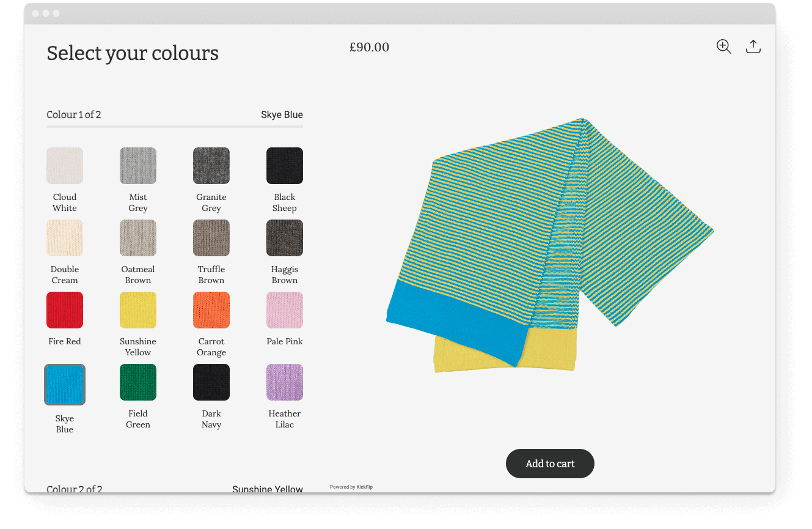This screenshot has width=812, height=529.
Task: Select the Fire Red swatch
Action: coord(65,310)
